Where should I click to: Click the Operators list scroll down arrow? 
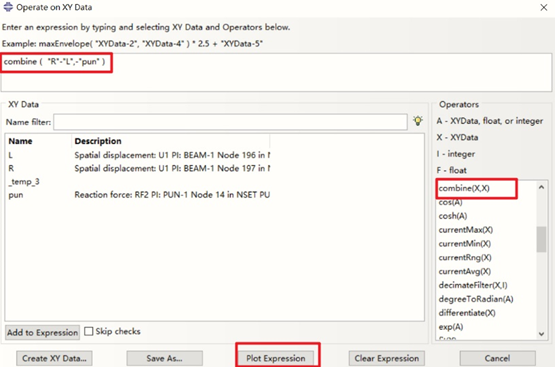pos(541,334)
